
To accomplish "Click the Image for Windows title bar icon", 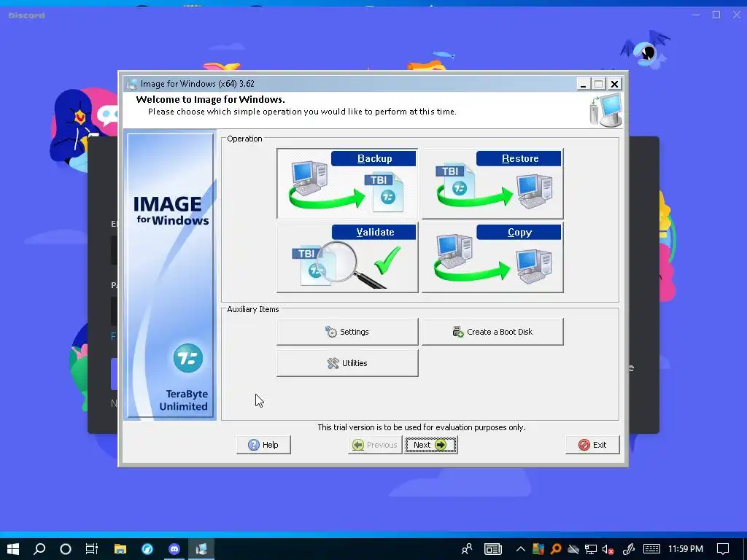I will coord(132,85).
